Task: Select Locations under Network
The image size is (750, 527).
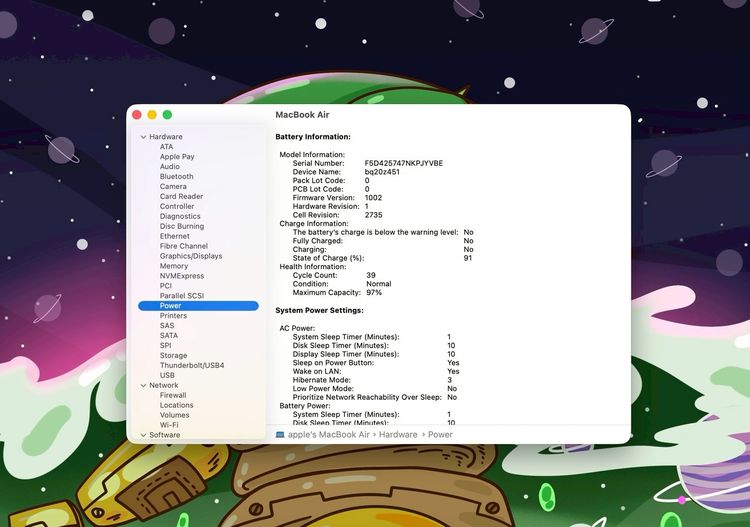Action: (176, 405)
